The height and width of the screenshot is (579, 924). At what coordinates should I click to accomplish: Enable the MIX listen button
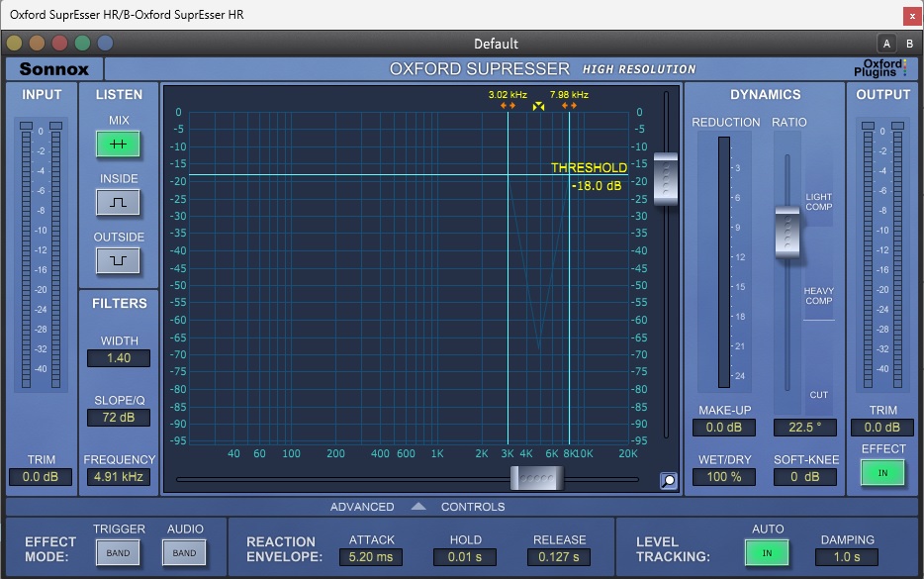[x=118, y=145]
